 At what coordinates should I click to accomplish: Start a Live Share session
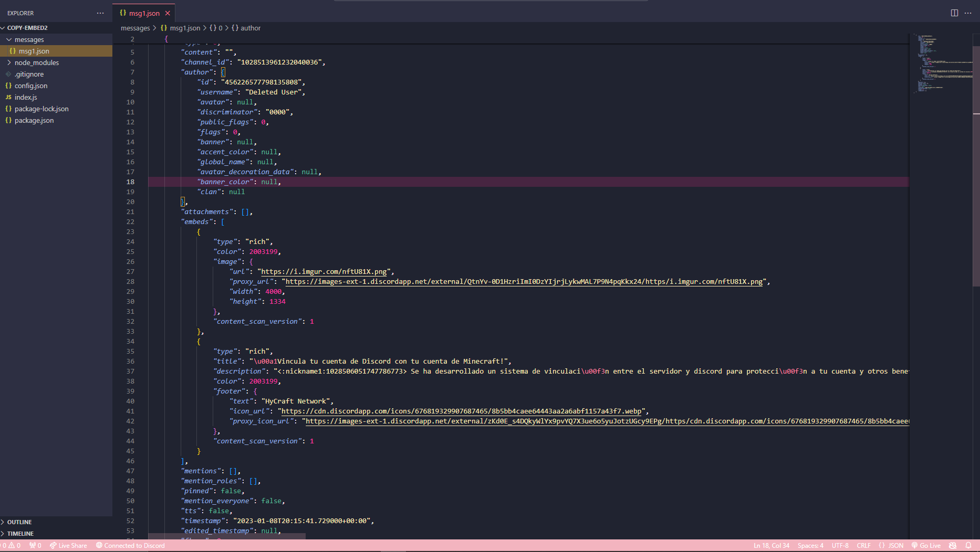pos(68,546)
